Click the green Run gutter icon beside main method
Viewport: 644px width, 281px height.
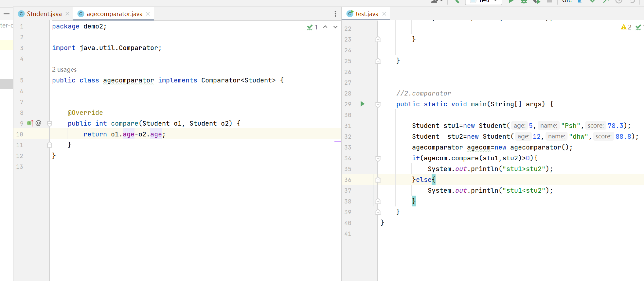coord(362,104)
